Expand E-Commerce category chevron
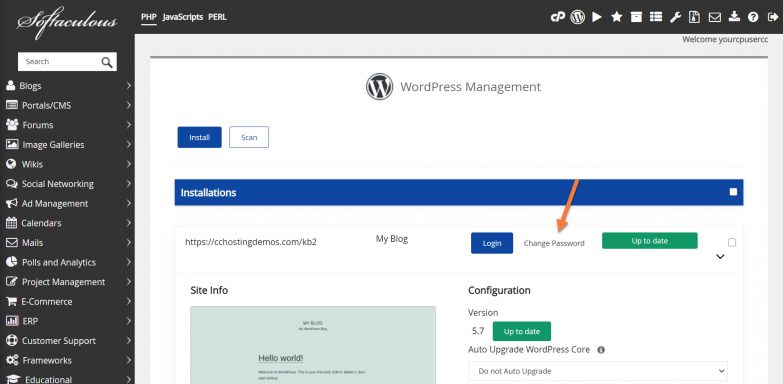 pos(128,301)
